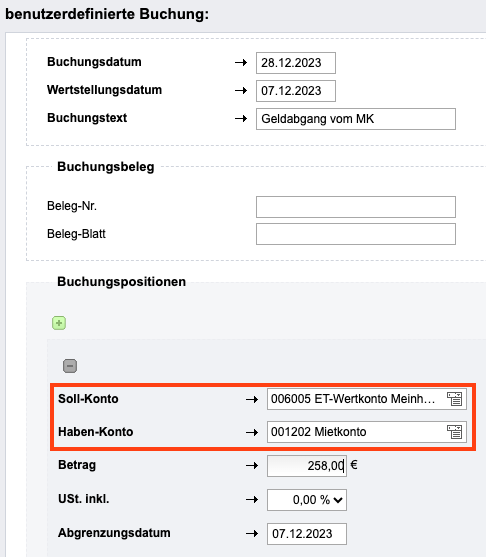Click the arrow icon beside Abgrenzungsdatum
Viewport: 486px width, 557px height.
click(252, 533)
